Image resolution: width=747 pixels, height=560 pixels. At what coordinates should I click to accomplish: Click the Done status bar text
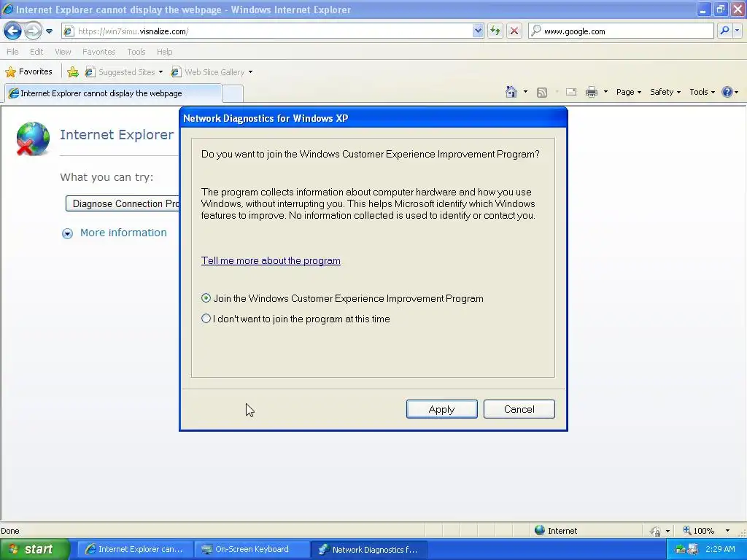pyautogui.click(x=10, y=531)
